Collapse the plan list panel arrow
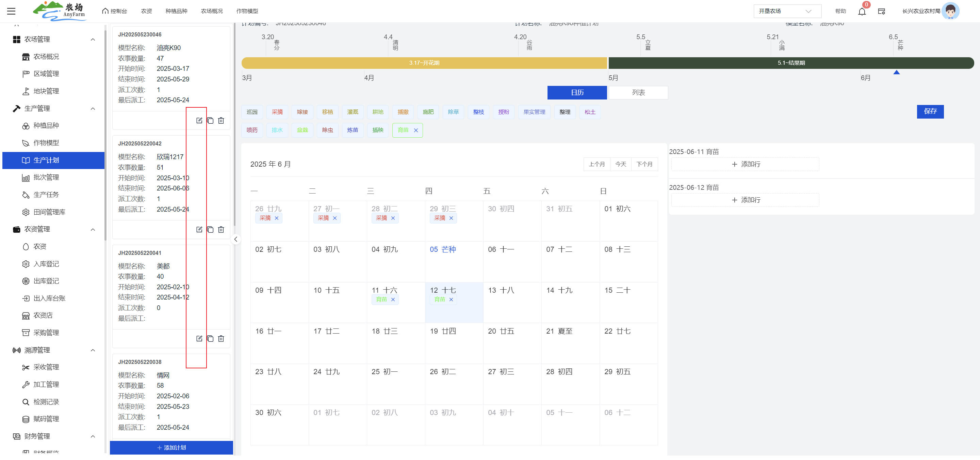 point(236,239)
